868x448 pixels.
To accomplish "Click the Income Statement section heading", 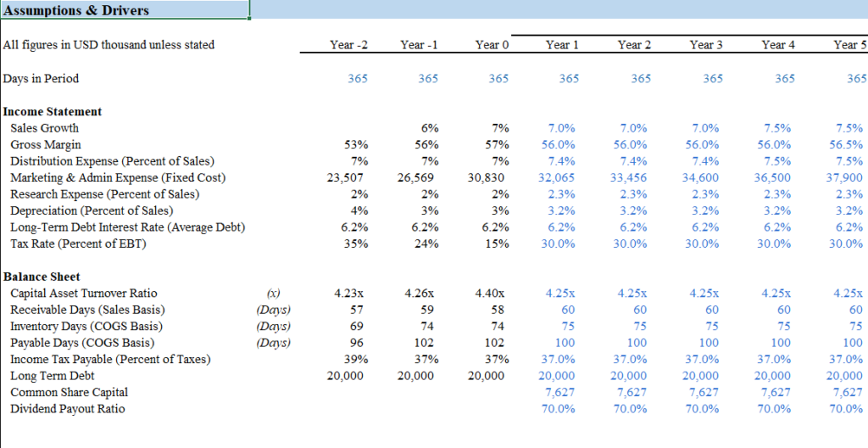I will pos(53,112).
